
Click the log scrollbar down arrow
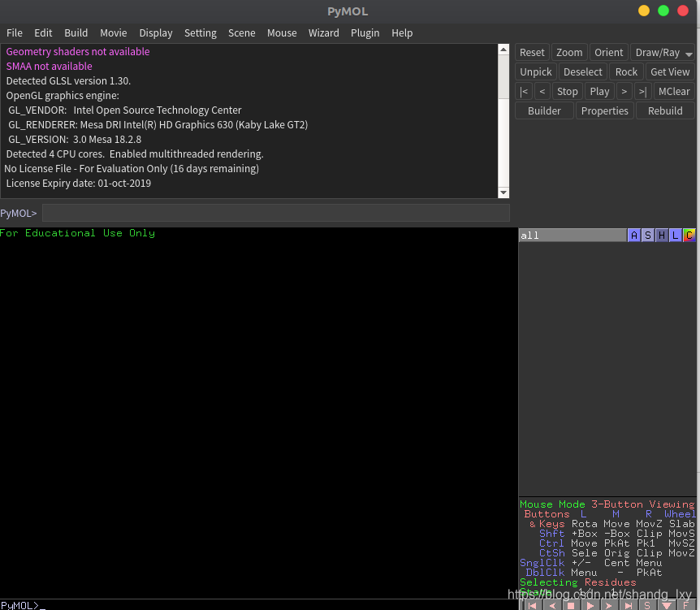(x=503, y=193)
